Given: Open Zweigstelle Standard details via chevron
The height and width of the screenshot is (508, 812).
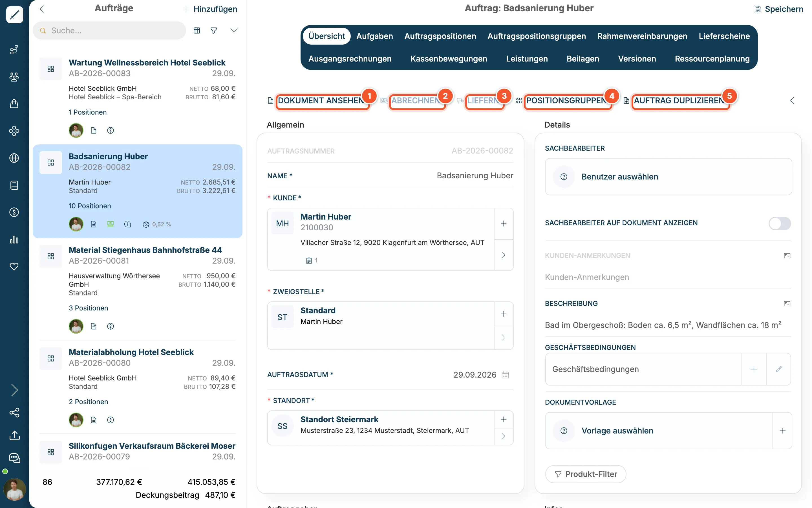Looking at the screenshot, I should (503, 337).
